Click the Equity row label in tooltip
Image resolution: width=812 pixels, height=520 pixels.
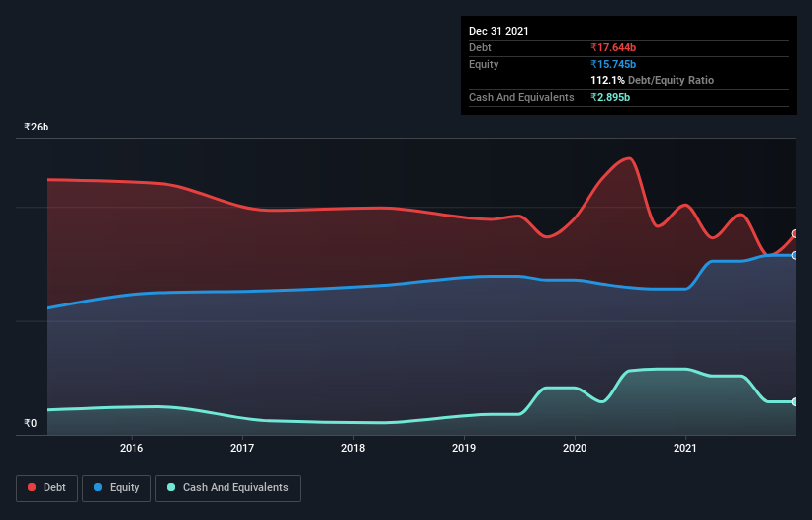484,64
